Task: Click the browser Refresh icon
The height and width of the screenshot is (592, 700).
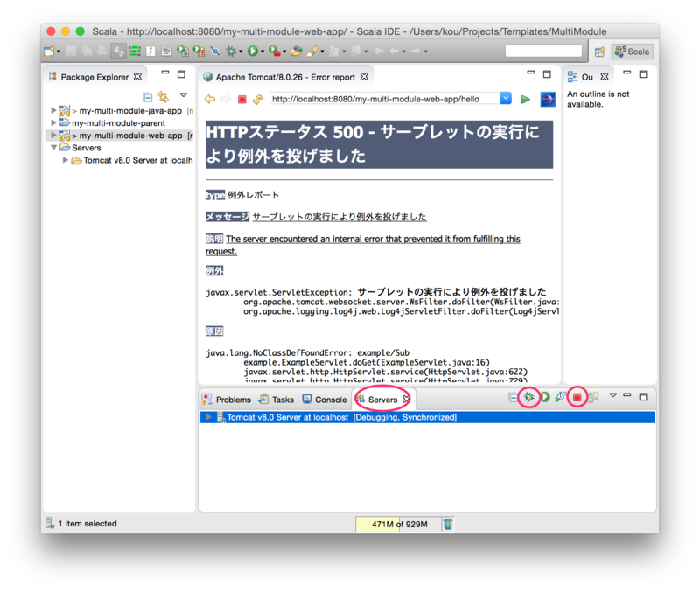Action: coord(258,99)
